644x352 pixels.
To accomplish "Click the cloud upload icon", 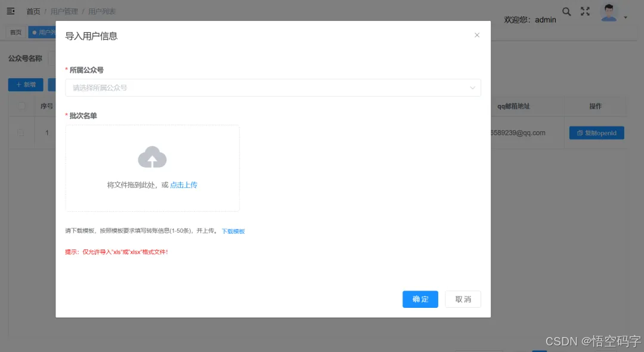I will tap(153, 157).
